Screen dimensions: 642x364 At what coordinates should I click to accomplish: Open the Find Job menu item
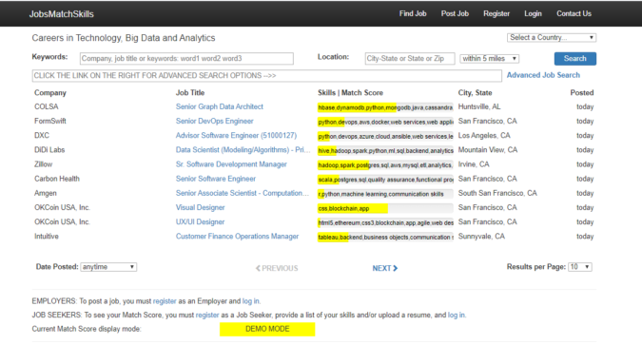coord(413,13)
